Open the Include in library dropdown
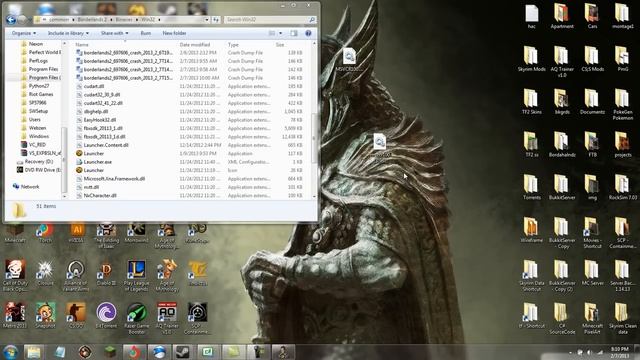Viewport: 640px width, 360px height. coord(68,33)
